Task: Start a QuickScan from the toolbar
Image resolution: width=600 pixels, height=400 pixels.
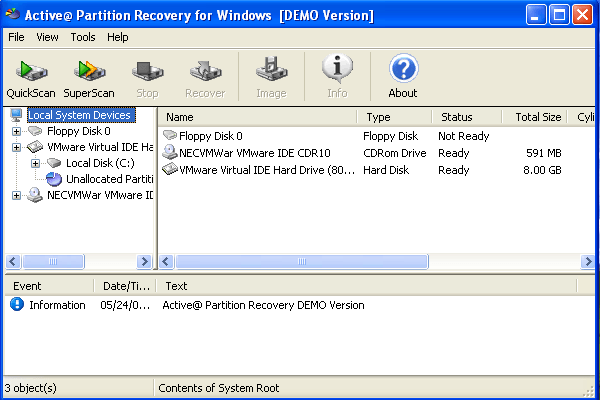Action: [x=31, y=78]
